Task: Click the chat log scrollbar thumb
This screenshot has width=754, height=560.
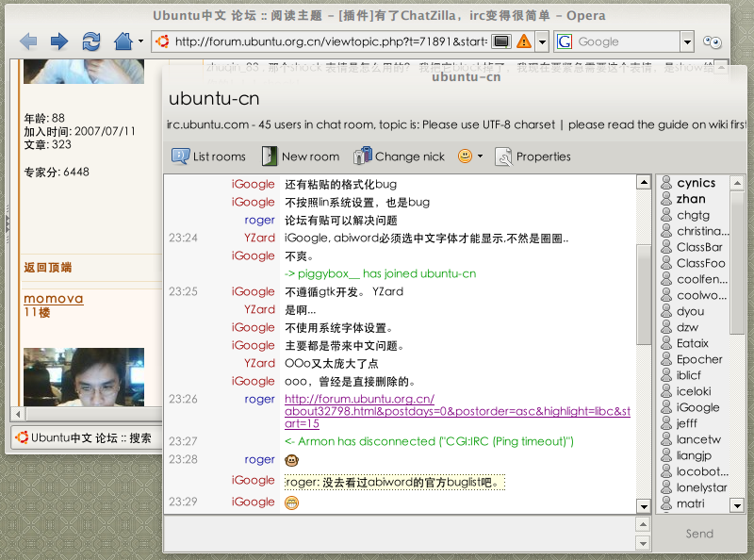Action: tap(644, 294)
